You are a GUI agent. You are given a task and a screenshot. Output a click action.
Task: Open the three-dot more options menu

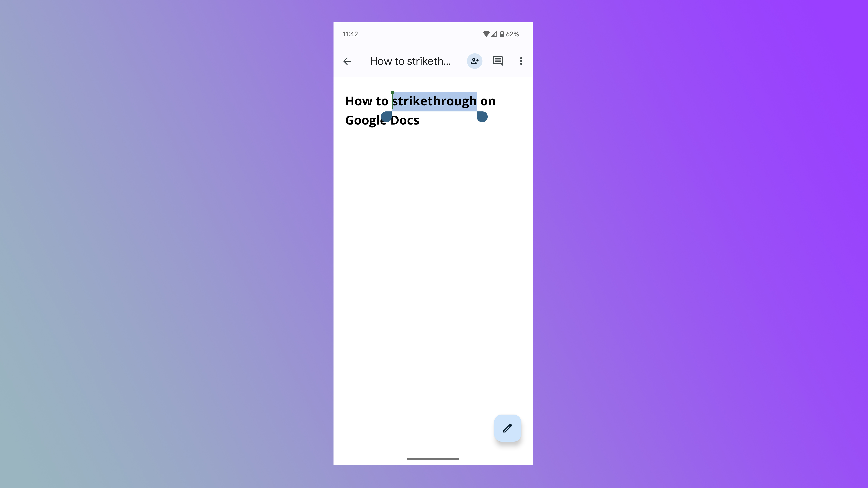point(521,61)
